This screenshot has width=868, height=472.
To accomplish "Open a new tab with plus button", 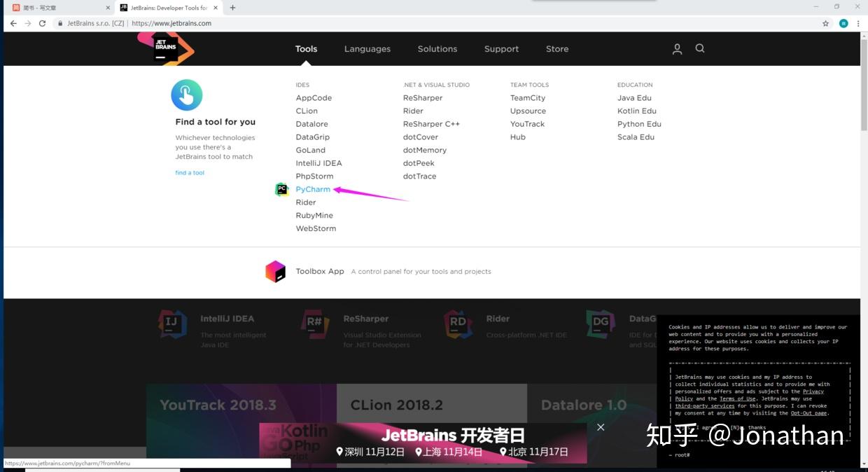I will 232,8.
